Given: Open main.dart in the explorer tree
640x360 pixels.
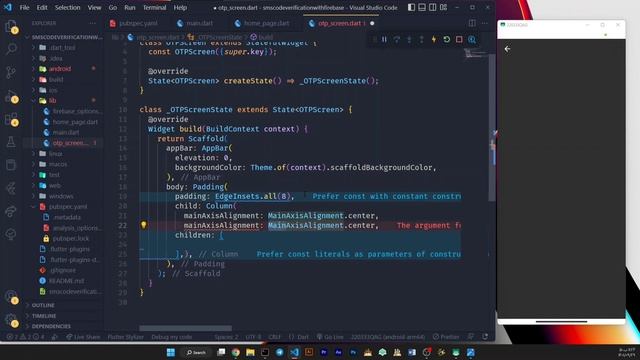Looking at the screenshot, I should (x=66, y=132).
